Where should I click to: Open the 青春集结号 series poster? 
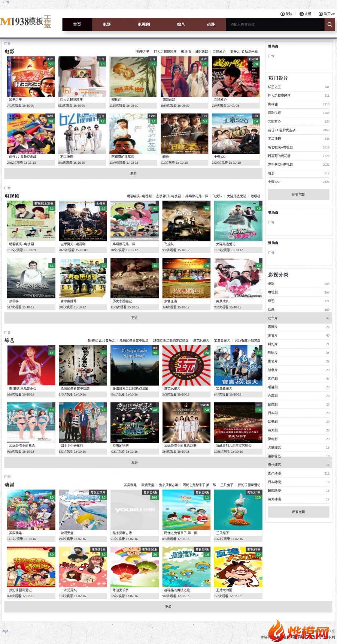point(83,278)
